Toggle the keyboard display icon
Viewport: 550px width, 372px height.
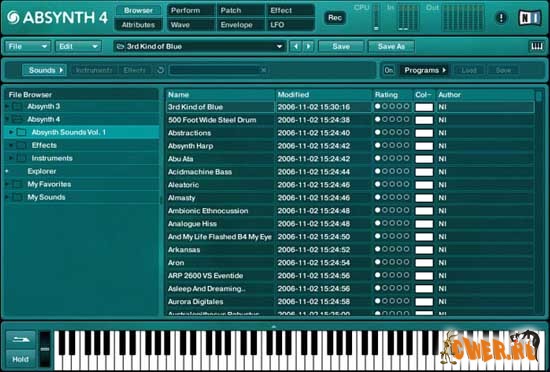(x=537, y=46)
